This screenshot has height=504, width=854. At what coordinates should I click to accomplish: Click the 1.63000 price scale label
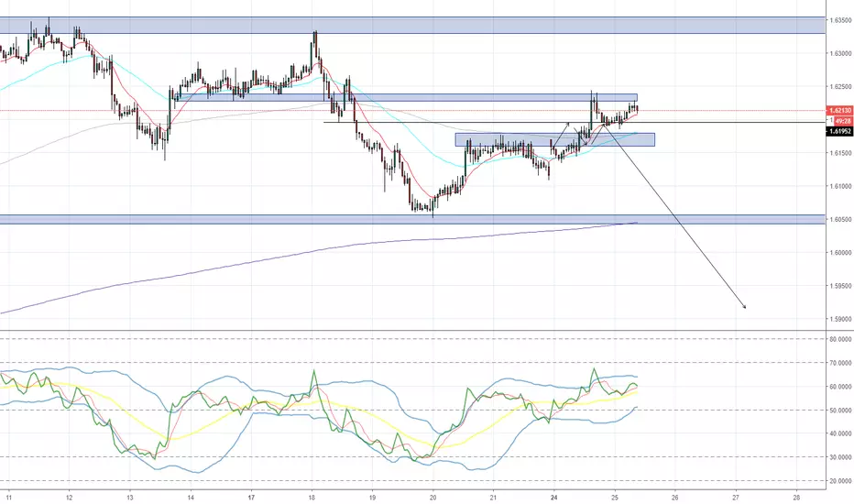pyautogui.click(x=840, y=53)
